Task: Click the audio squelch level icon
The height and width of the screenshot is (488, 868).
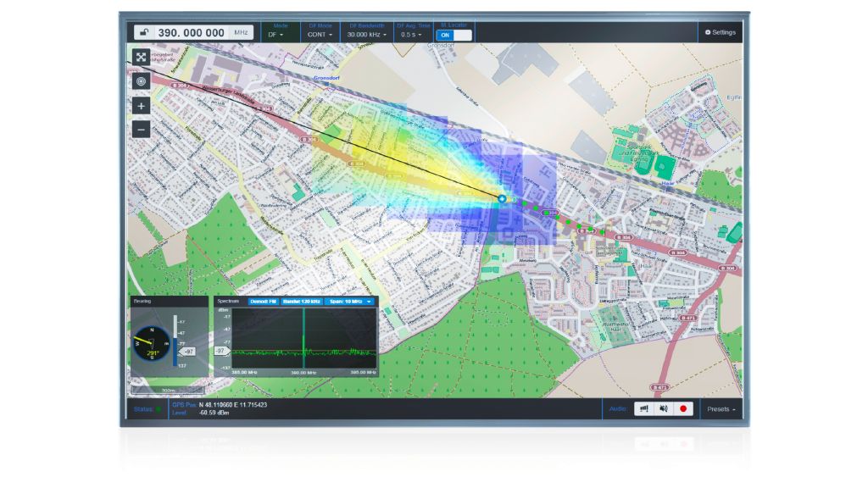Action: coord(644,408)
